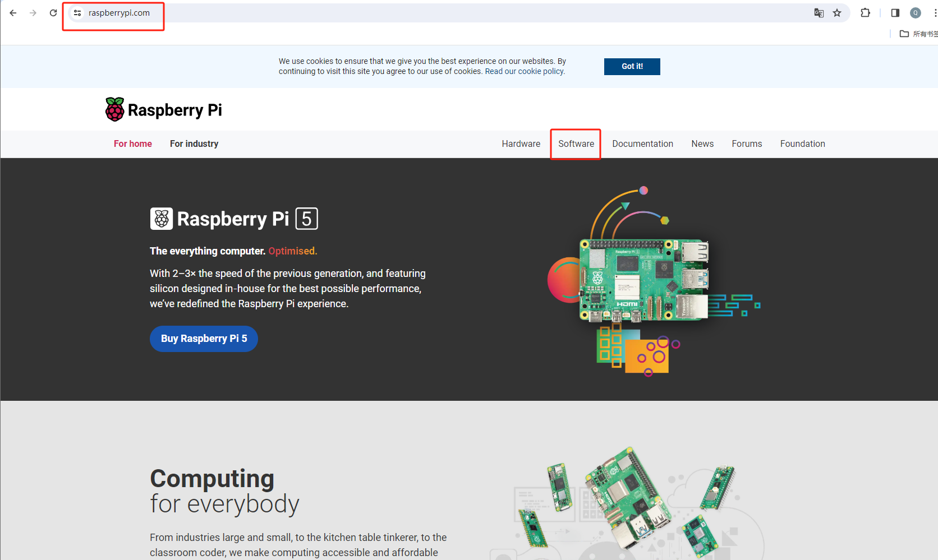Viewport: 938px width, 560px height.
Task: Click the Raspberry Pi logo
Action: [x=164, y=109]
